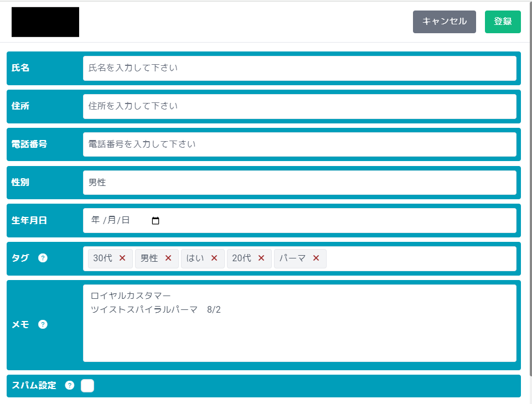This screenshot has height=404, width=532.
Task: Delete the はい tag
Action: [214, 258]
